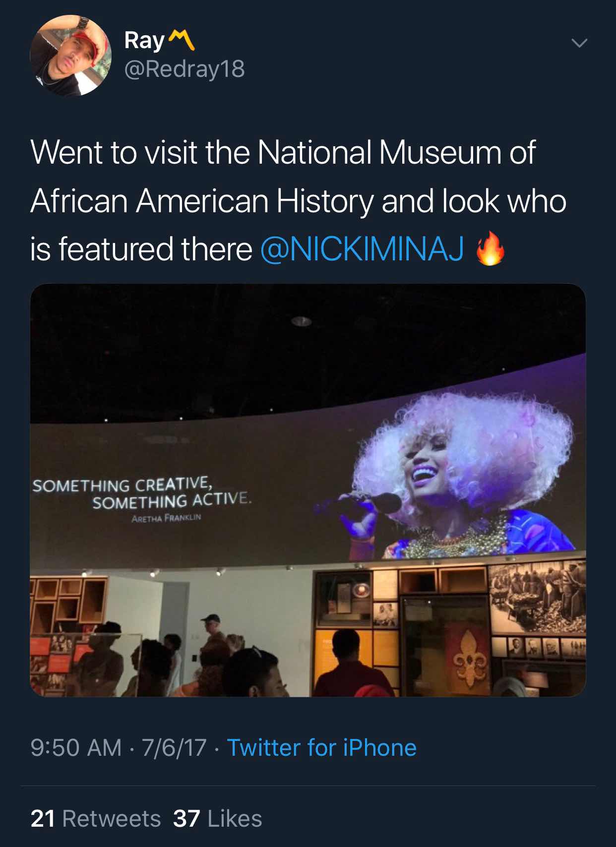Tap the Aretha Franklin caption in photo

pyautogui.click(x=166, y=518)
